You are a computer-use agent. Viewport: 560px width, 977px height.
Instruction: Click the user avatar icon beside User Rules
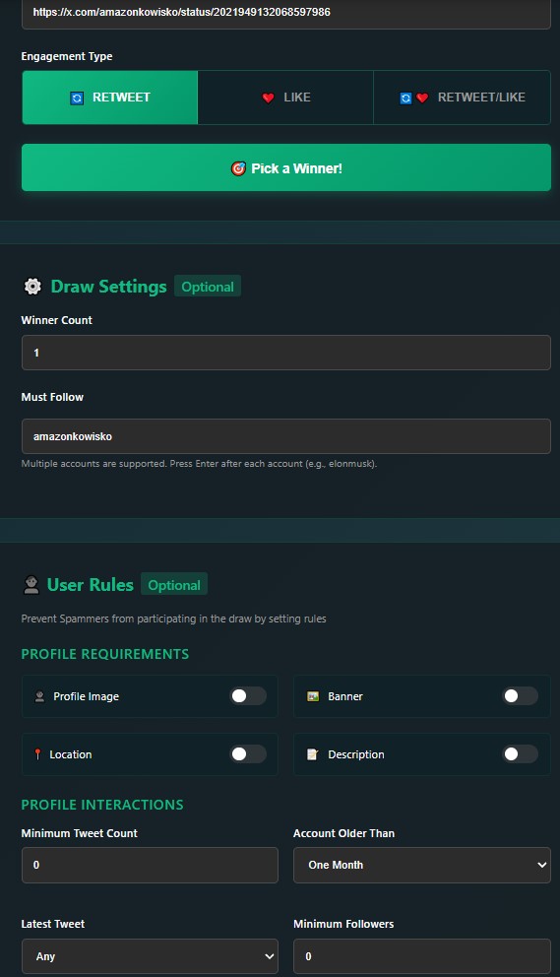click(31, 584)
